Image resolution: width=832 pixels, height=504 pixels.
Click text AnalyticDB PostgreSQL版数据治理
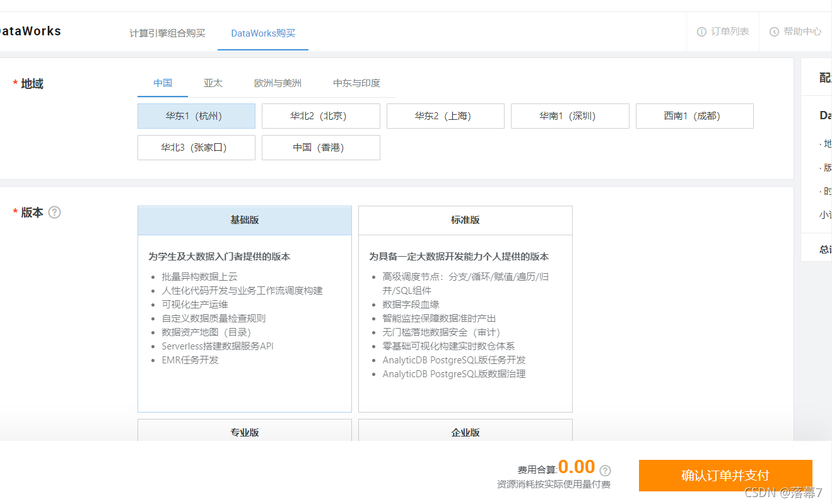click(454, 374)
